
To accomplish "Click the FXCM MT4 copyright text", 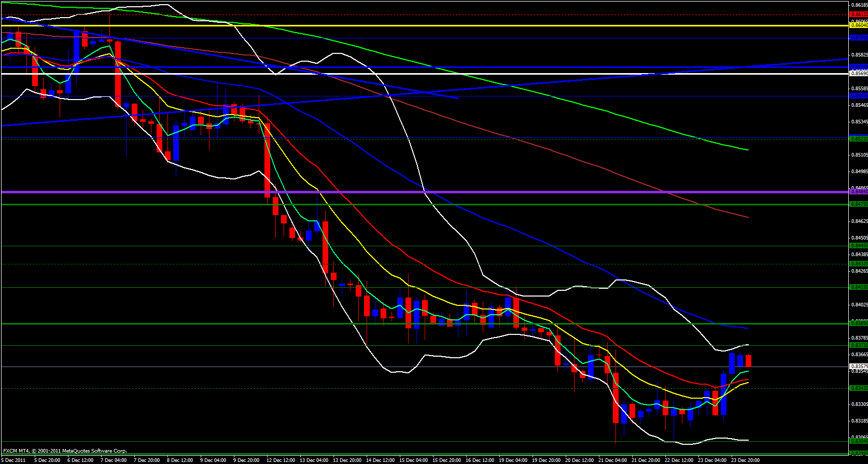I will (65, 451).
